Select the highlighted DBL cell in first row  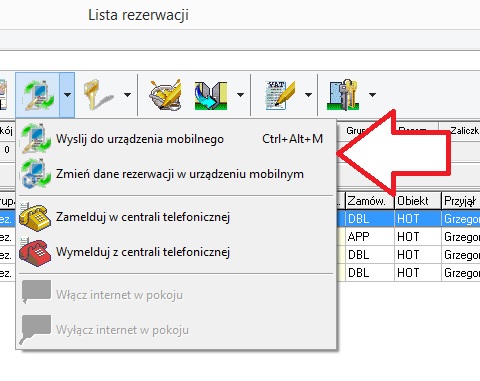370,219
